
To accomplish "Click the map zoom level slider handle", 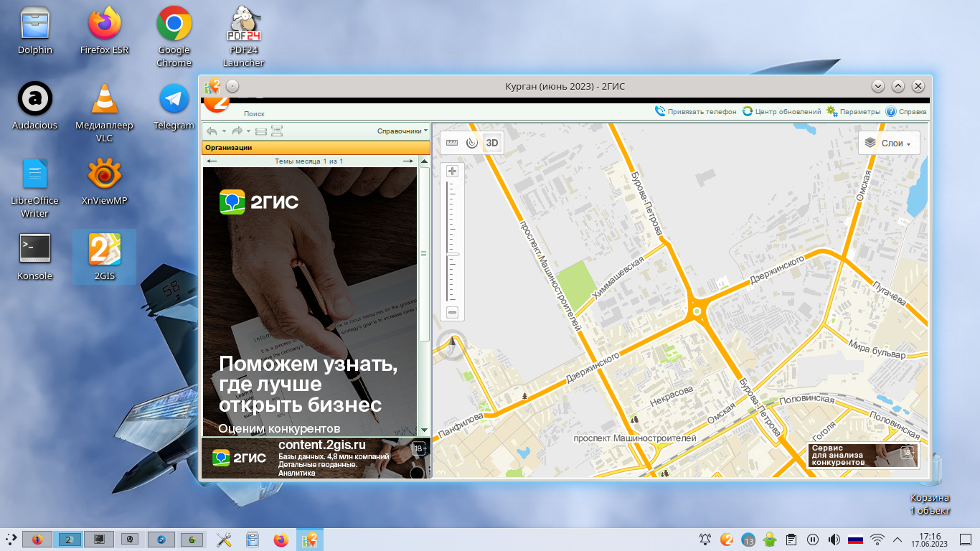I will click(452, 254).
